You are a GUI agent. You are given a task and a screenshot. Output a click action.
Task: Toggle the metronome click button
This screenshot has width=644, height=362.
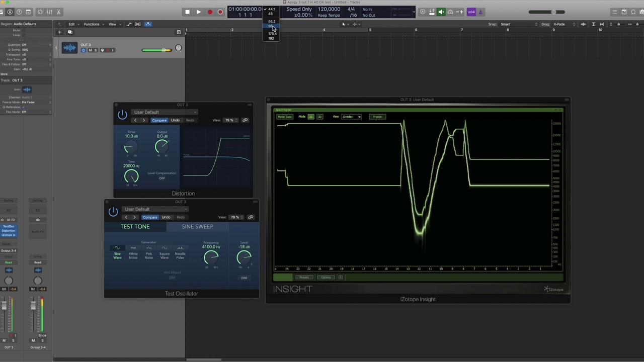[480, 12]
